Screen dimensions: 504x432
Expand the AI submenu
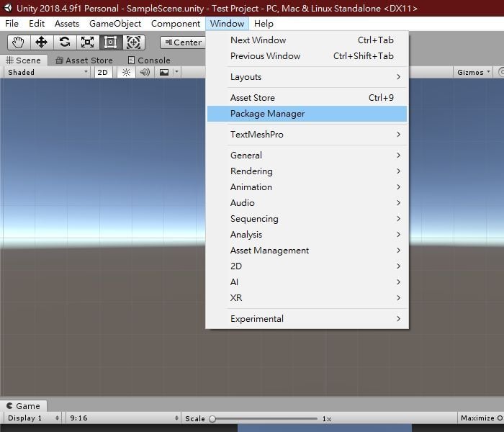click(307, 282)
